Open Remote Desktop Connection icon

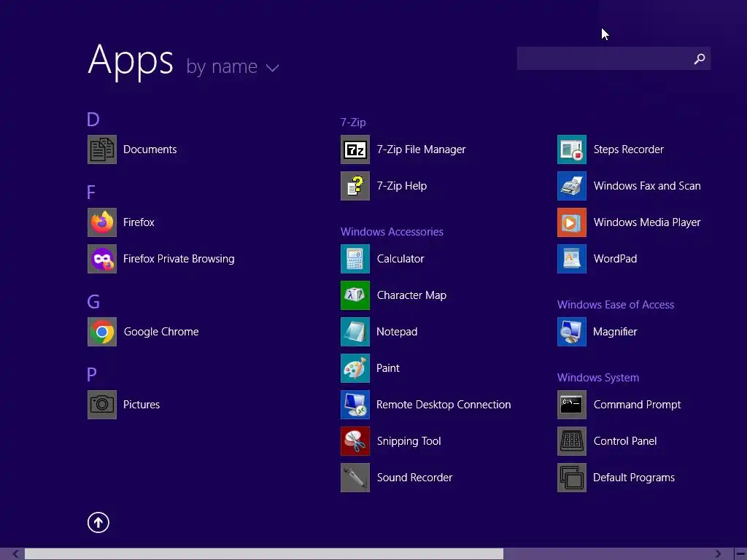click(355, 405)
